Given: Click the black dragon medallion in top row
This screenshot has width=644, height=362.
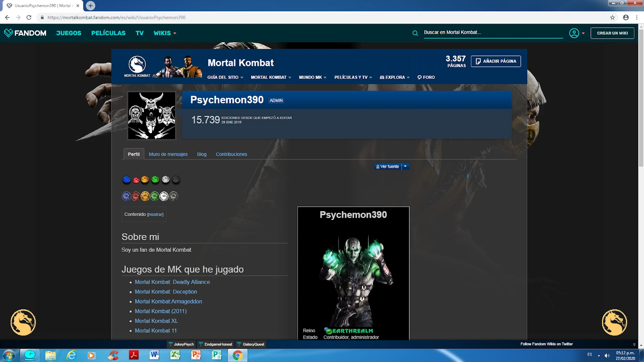Looking at the screenshot, I should pyautogui.click(x=176, y=179).
